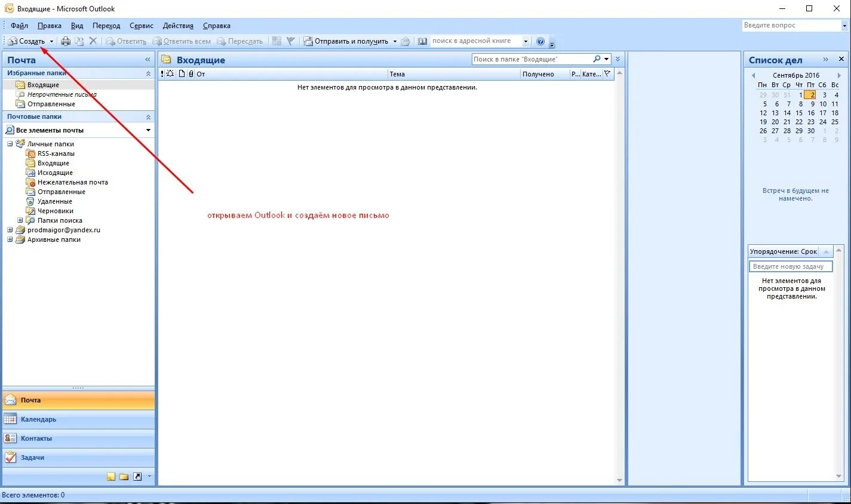Go to the previous month in the calendar
The width and height of the screenshot is (851, 504).
coord(753,75)
